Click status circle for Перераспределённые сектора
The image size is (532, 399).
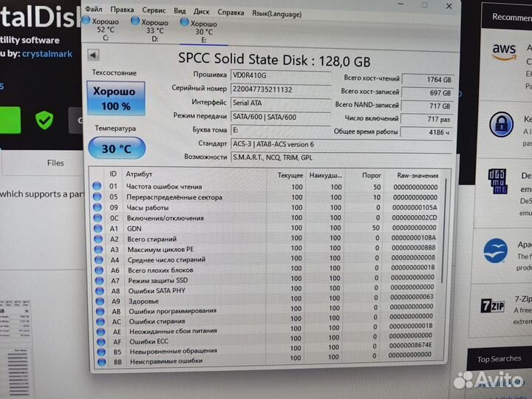[x=98, y=196]
